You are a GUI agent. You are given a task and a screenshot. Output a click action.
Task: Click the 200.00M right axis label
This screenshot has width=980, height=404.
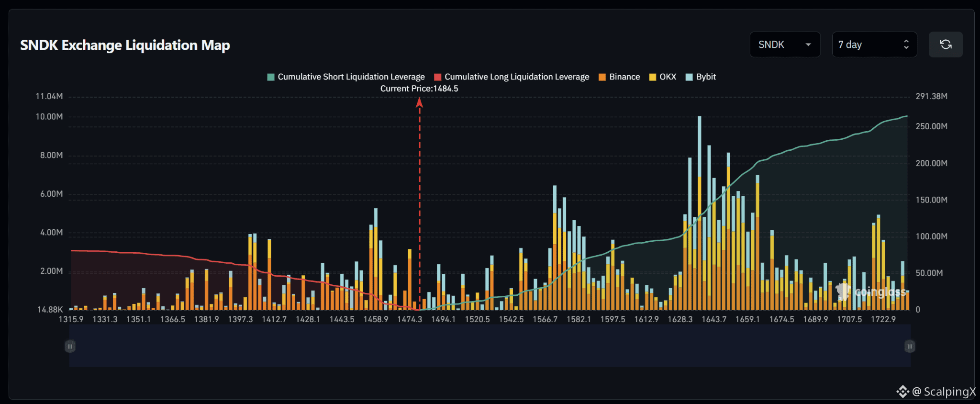point(932,163)
